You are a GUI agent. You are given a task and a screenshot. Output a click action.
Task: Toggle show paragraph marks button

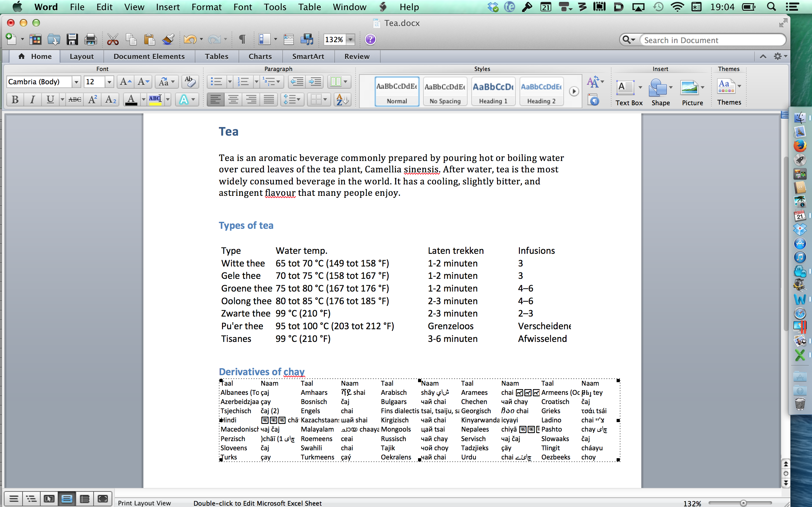point(242,40)
